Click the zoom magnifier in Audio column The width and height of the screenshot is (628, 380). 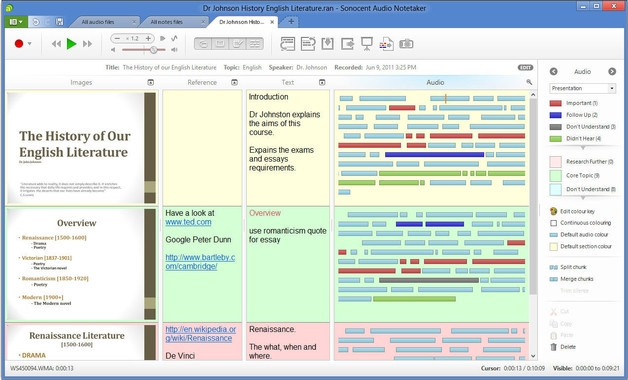[529, 82]
